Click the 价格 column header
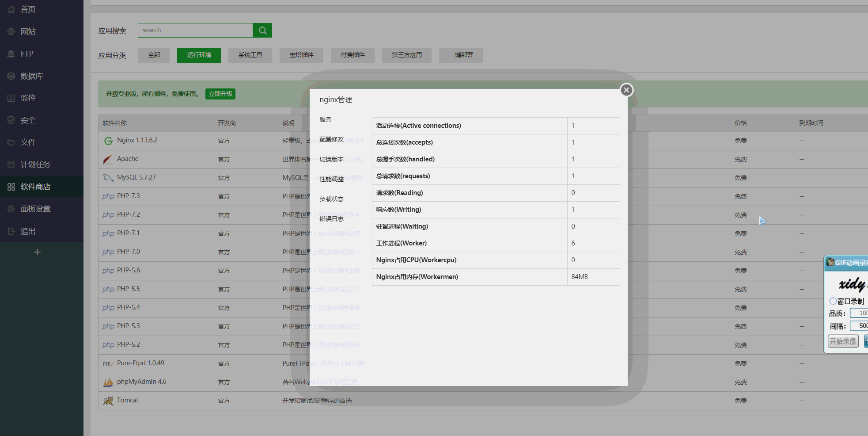The height and width of the screenshot is (436, 868). [741, 123]
